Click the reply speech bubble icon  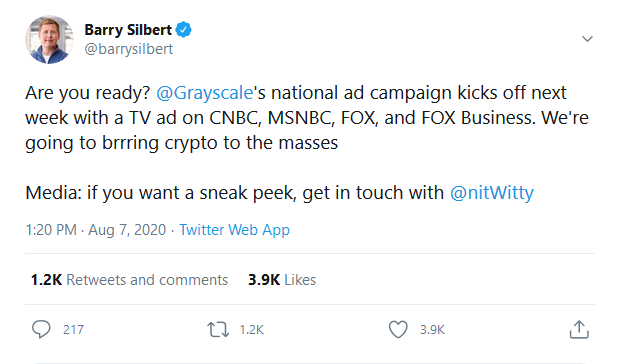[41, 330]
